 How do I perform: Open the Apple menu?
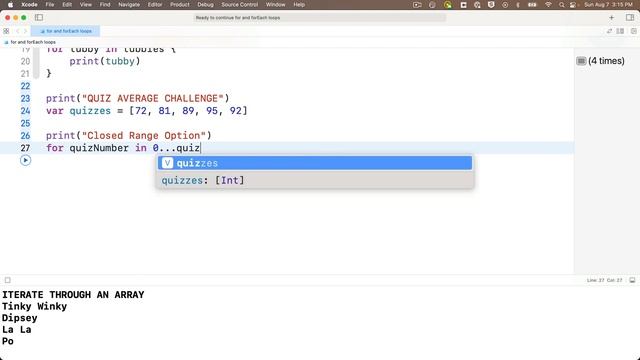10,4
